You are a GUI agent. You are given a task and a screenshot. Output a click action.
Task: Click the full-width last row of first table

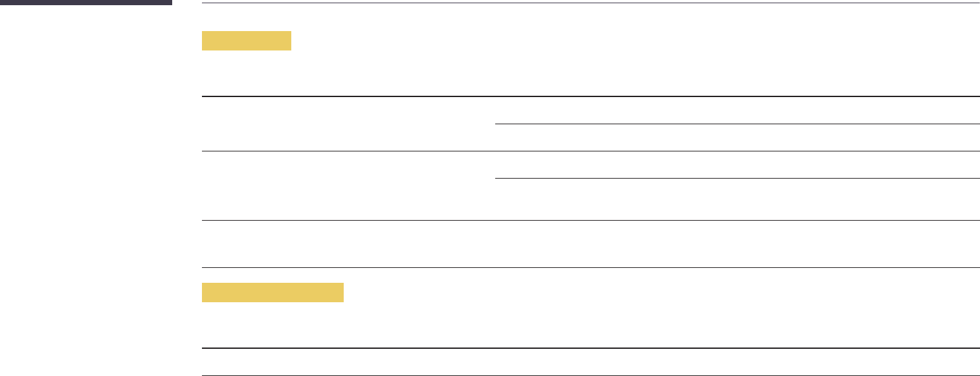coord(590,244)
